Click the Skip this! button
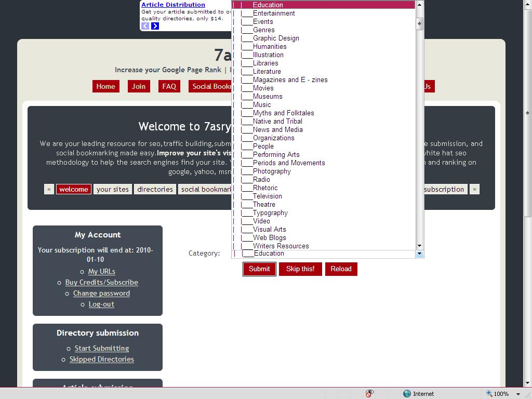The image size is (532, 399). tap(300, 269)
